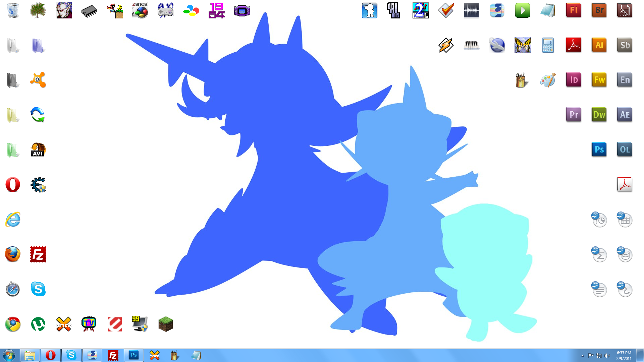Switch to FileZilla in the taskbar
Image resolution: width=644 pixels, height=362 pixels.
click(113, 355)
